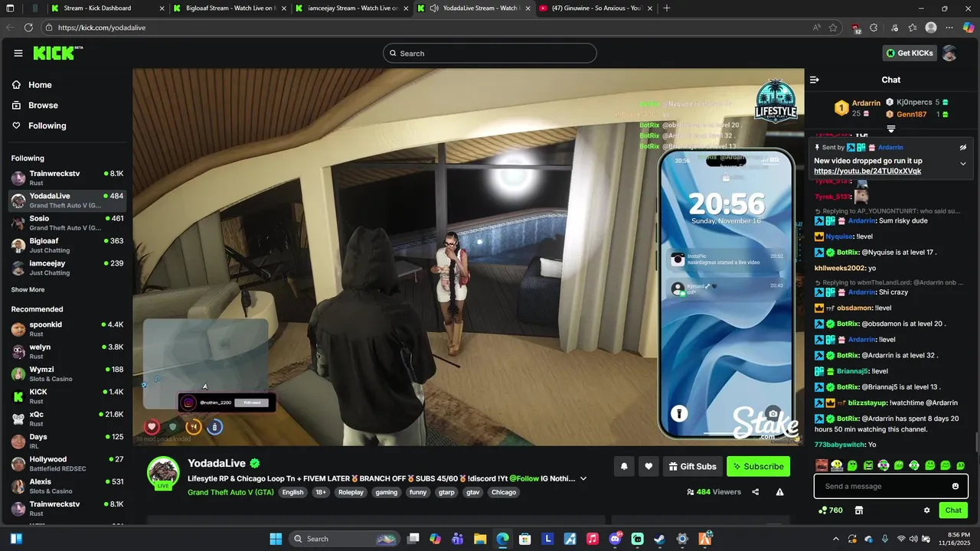
Task: Send message with Chat button
Action: point(953,510)
